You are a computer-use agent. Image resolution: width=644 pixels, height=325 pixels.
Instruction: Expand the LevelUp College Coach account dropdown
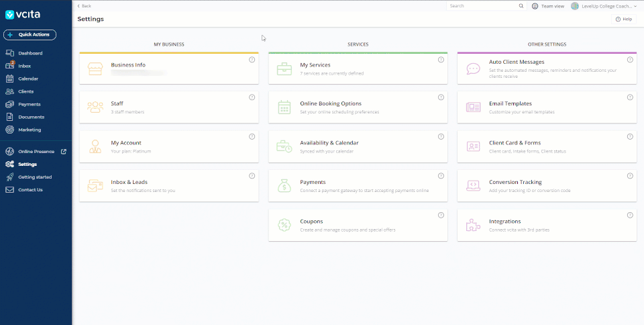(x=604, y=6)
